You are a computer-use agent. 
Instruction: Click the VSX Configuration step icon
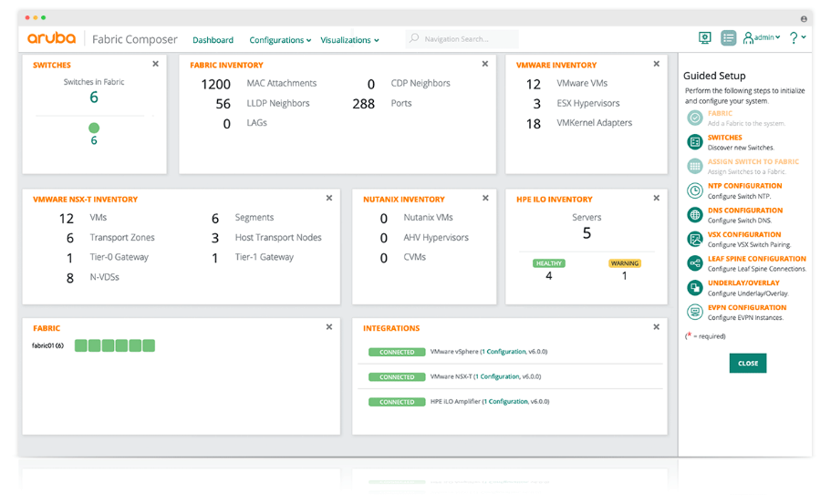[x=695, y=239]
